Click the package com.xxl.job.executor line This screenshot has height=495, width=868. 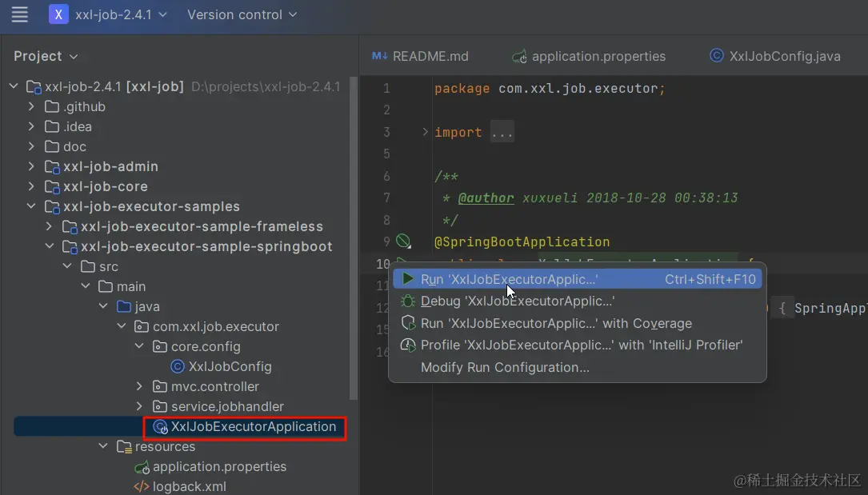(550, 89)
